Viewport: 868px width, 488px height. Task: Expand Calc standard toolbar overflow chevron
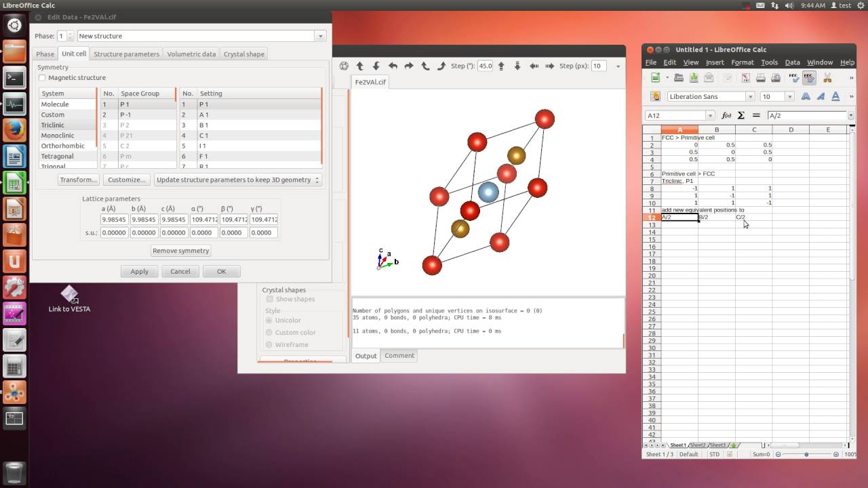click(851, 78)
